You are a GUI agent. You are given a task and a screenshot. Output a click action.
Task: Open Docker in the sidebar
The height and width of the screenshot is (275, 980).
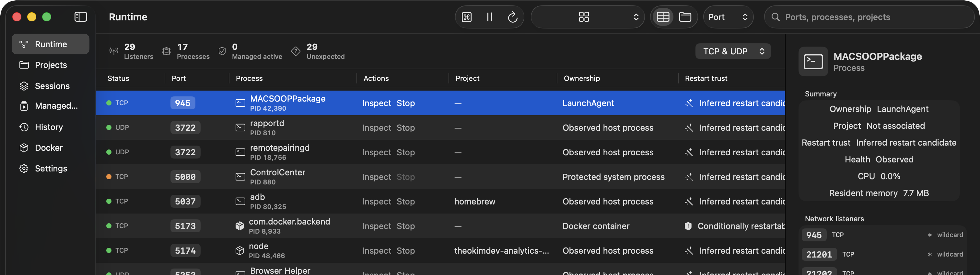[x=51, y=148]
